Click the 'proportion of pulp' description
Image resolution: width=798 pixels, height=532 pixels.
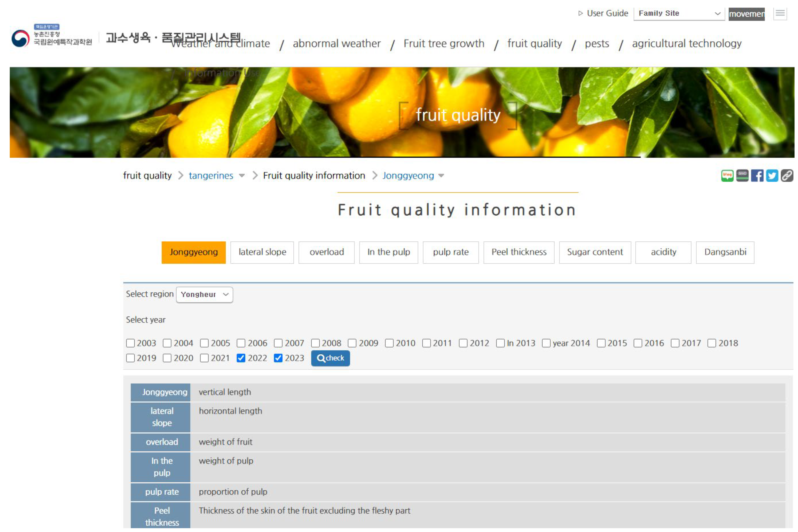(x=233, y=492)
